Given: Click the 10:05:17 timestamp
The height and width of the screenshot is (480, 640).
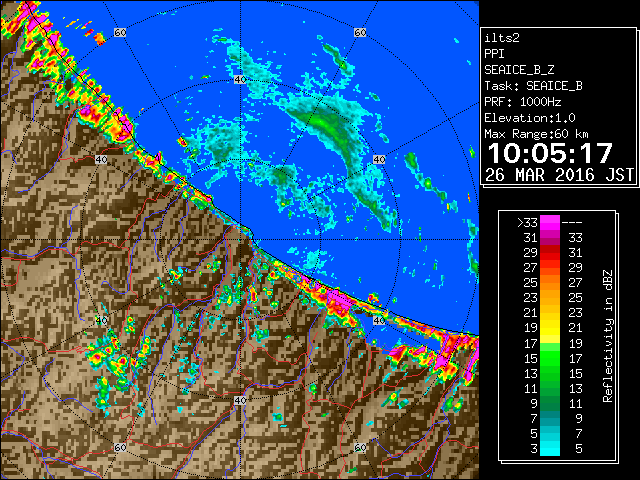Looking at the screenshot, I should coord(550,153).
